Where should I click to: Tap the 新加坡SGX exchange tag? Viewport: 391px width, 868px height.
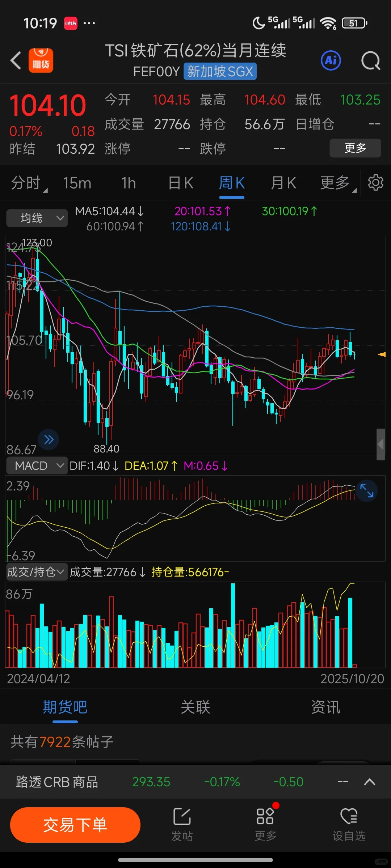click(x=220, y=72)
